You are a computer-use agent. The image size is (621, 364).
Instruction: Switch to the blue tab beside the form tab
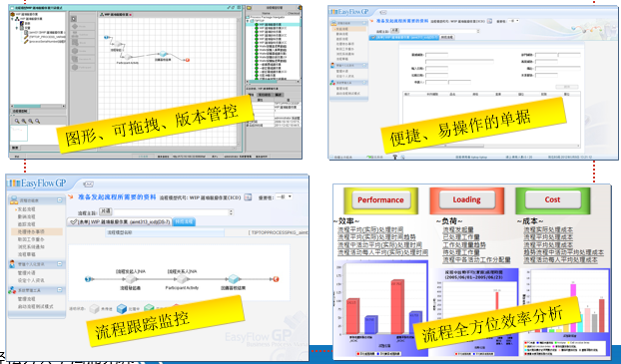point(184,222)
